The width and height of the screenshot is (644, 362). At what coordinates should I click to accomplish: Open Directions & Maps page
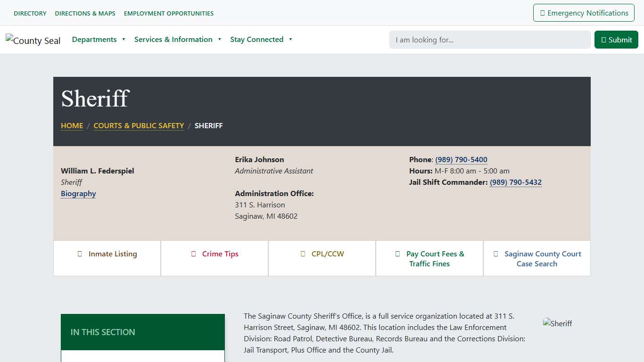point(85,13)
